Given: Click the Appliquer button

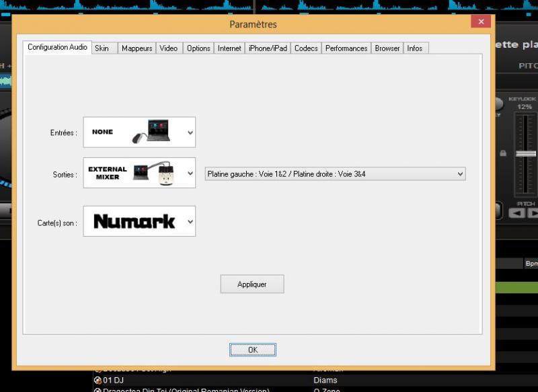Looking at the screenshot, I should click(x=252, y=284).
